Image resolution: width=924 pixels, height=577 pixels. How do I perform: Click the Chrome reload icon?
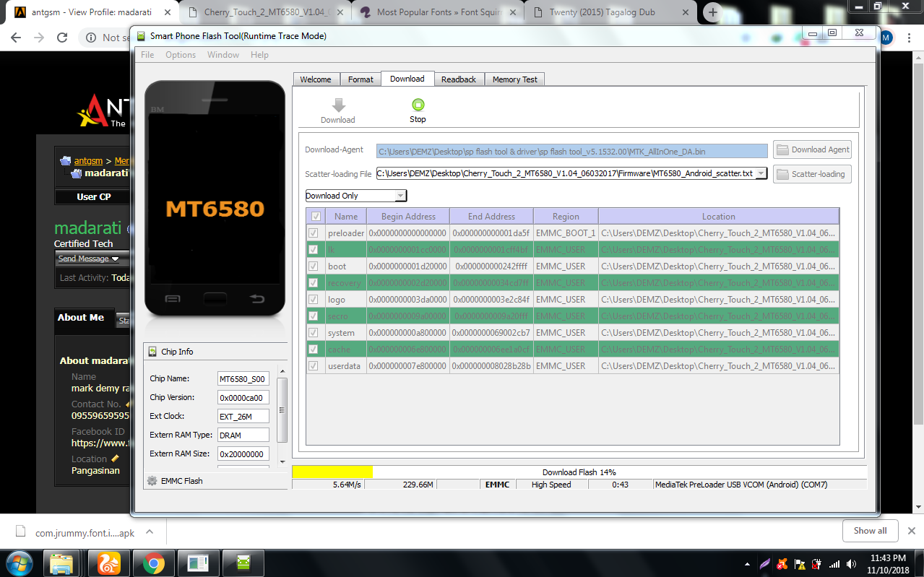62,38
